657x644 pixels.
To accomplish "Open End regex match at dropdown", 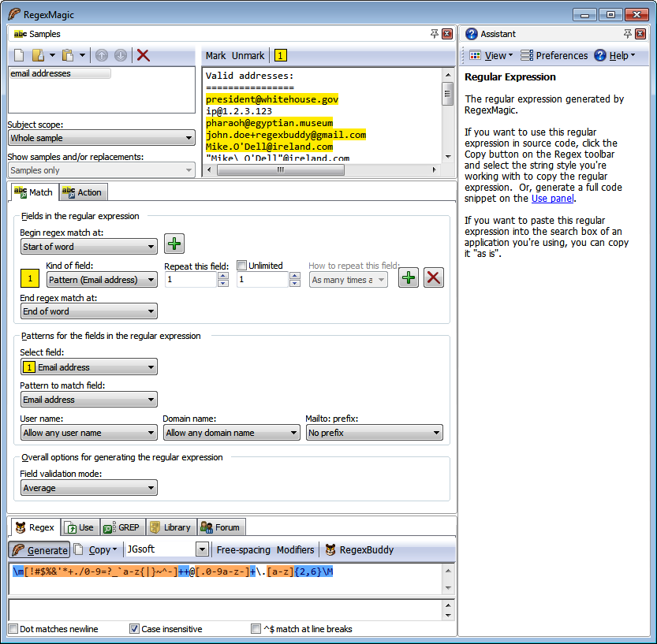I will (x=89, y=311).
